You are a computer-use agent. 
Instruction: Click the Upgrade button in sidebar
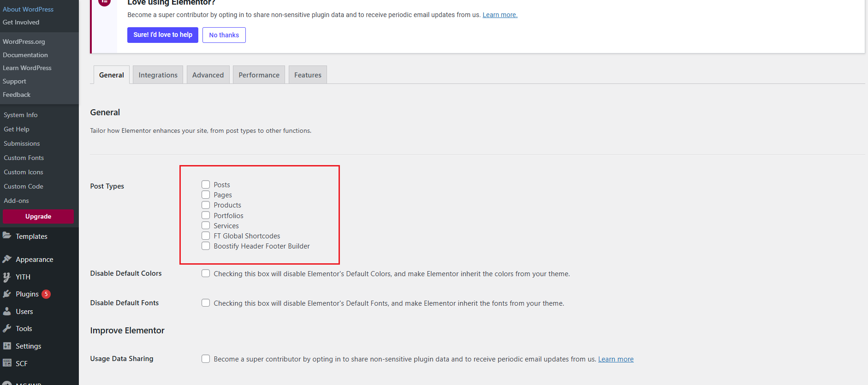pyautogui.click(x=38, y=216)
